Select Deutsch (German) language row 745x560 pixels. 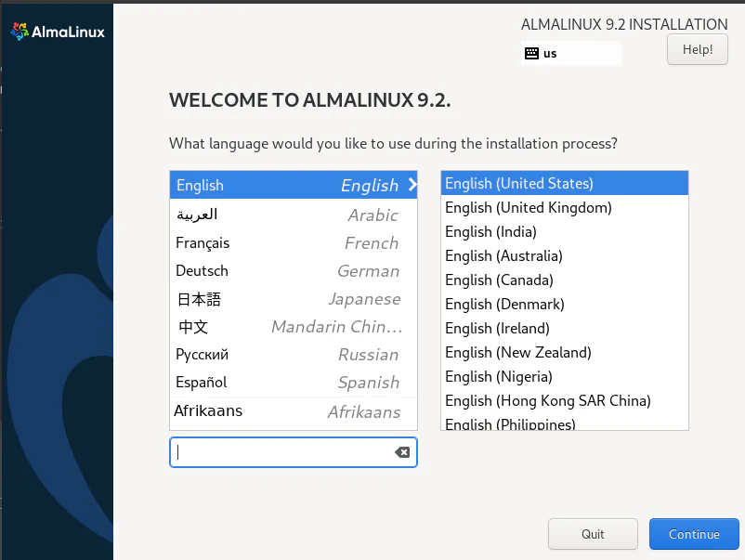point(294,271)
